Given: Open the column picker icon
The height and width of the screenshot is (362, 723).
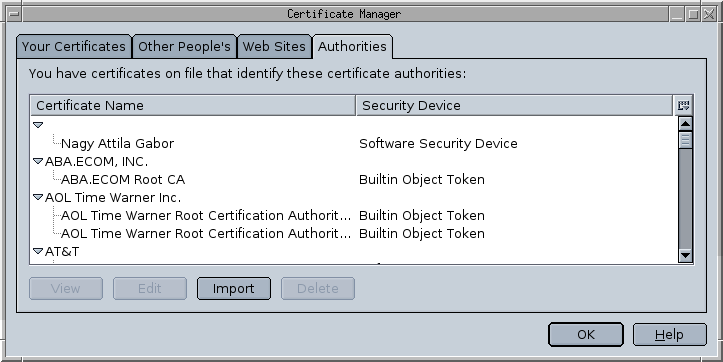Looking at the screenshot, I should pyautogui.click(x=683, y=106).
